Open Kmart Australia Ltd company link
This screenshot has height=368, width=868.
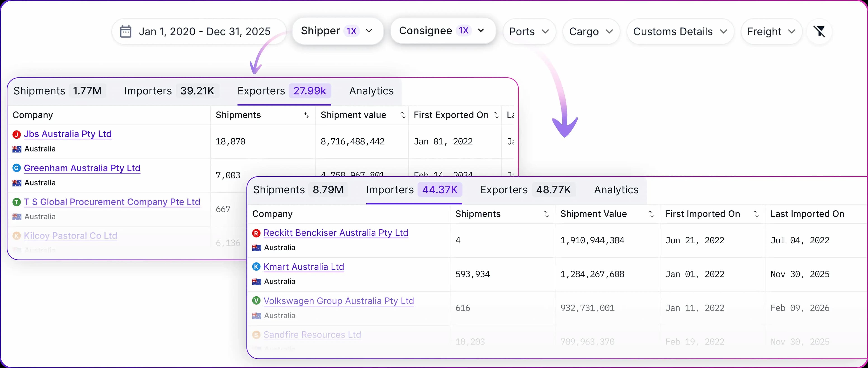pos(304,267)
